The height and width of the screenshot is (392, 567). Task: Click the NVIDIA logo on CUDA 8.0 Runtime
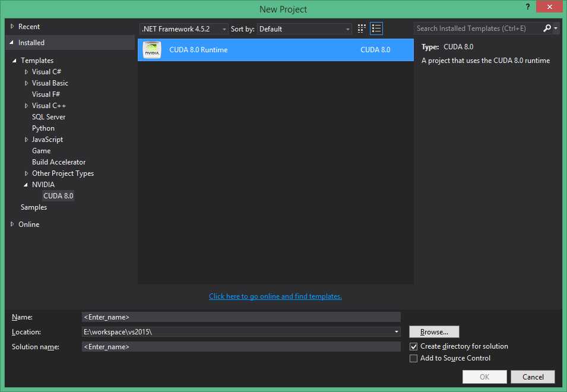click(151, 49)
